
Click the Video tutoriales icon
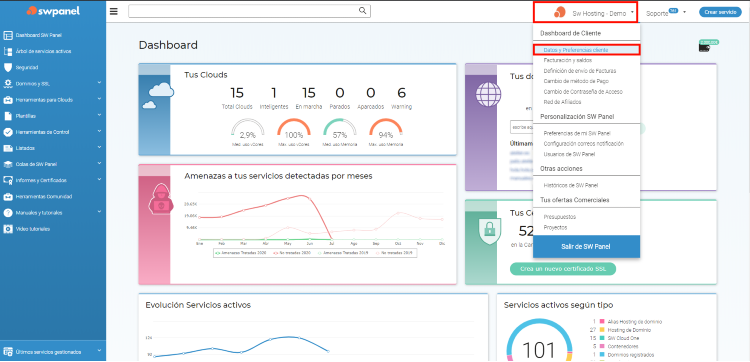(x=8, y=229)
